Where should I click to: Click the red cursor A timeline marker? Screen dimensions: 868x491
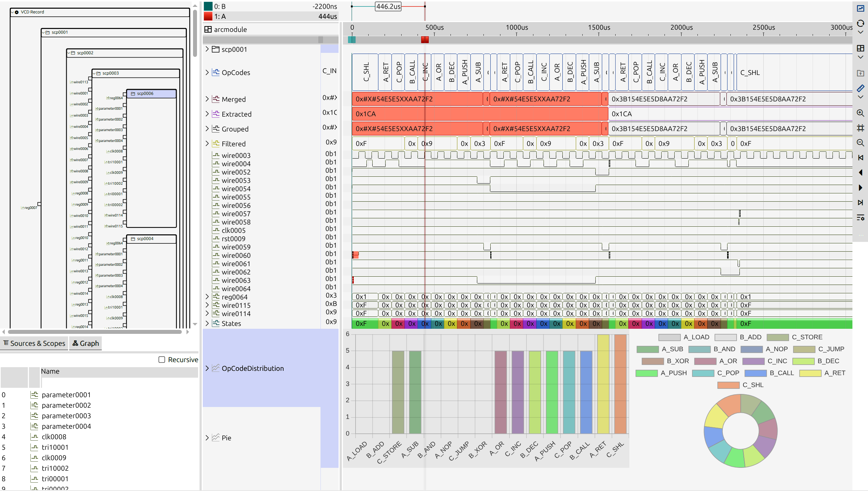(425, 39)
